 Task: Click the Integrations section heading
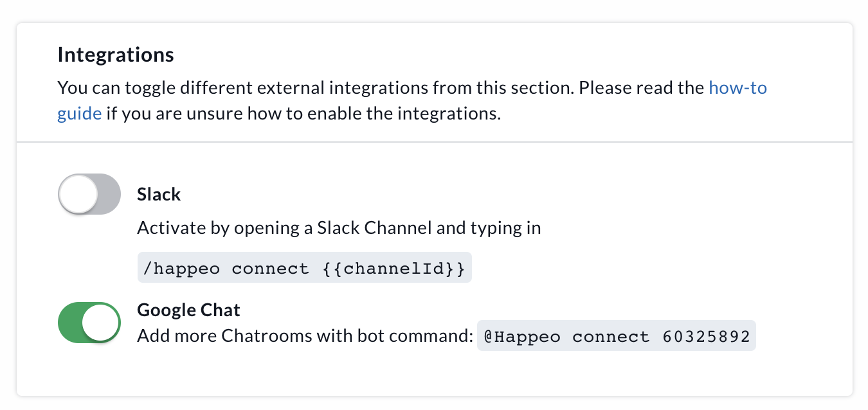(x=116, y=55)
